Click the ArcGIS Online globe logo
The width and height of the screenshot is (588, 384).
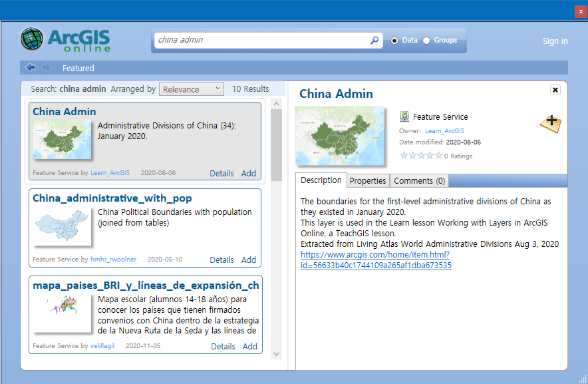tap(32, 39)
